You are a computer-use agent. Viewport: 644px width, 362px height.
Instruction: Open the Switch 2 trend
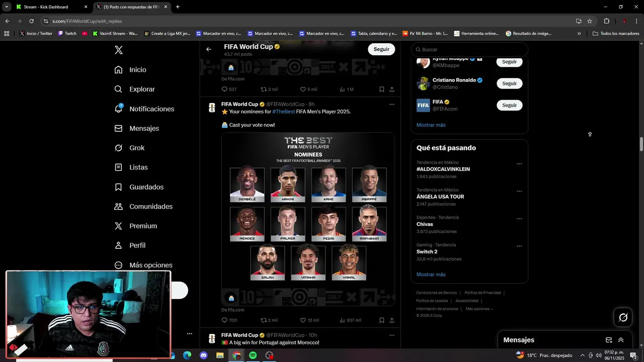click(x=427, y=251)
